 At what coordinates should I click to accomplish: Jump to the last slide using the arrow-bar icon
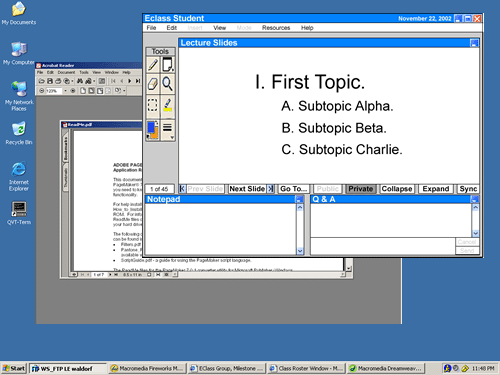271,189
